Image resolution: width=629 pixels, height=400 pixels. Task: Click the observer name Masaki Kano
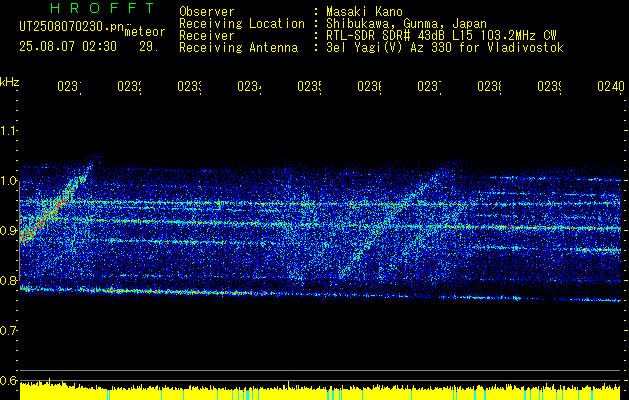[x=364, y=12]
